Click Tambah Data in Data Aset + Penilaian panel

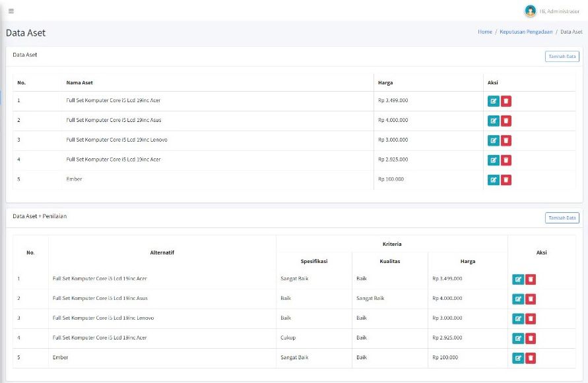point(562,218)
